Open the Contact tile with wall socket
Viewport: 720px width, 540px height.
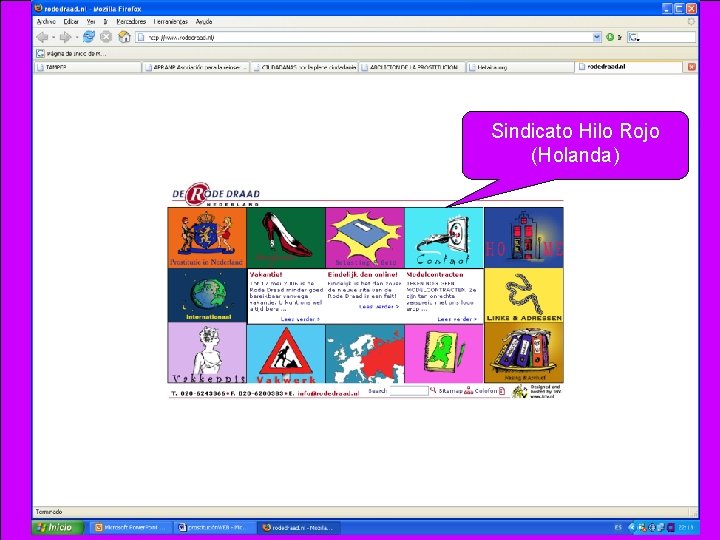pos(444,237)
